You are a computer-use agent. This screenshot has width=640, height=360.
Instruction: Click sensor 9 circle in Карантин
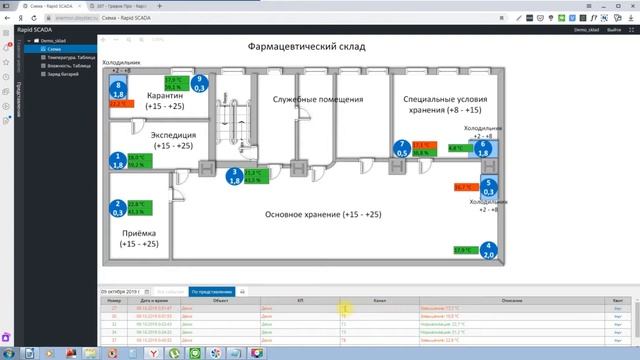200,83
